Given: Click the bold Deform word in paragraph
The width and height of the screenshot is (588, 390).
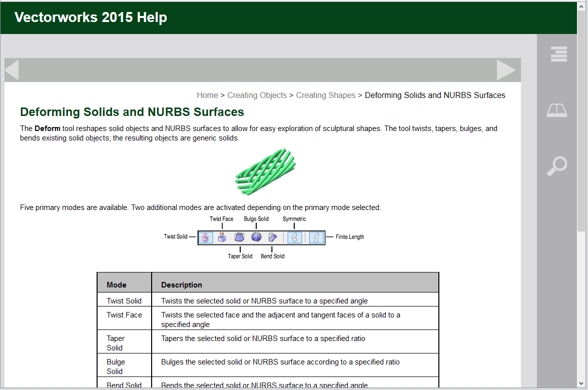Looking at the screenshot, I should pyautogui.click(x=47, y=128).
